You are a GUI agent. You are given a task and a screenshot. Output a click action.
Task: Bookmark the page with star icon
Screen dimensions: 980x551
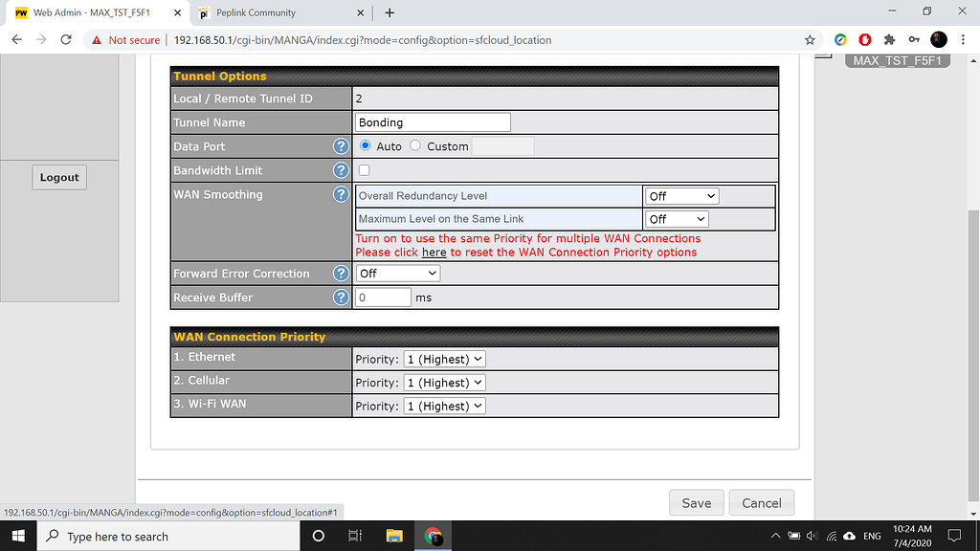pyautogui.click(x=810, y=40)
